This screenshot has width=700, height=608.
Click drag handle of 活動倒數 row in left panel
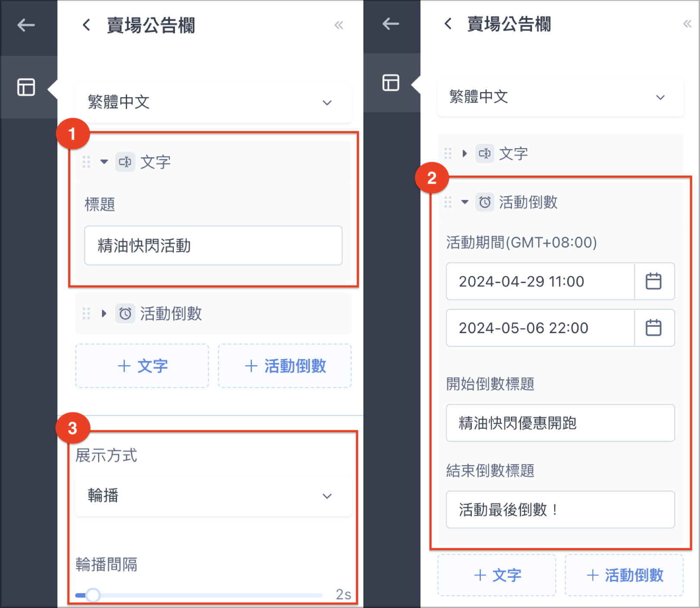tap(86, 313)
